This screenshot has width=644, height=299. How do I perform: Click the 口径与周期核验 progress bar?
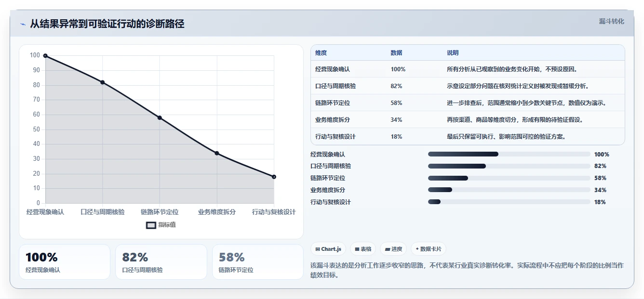click(509, 166)
